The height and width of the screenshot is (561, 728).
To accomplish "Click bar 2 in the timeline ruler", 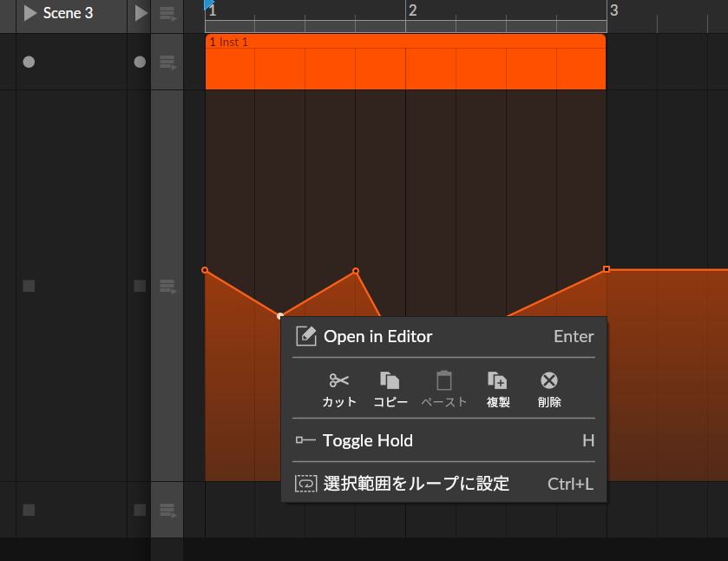I will (413, 10).
